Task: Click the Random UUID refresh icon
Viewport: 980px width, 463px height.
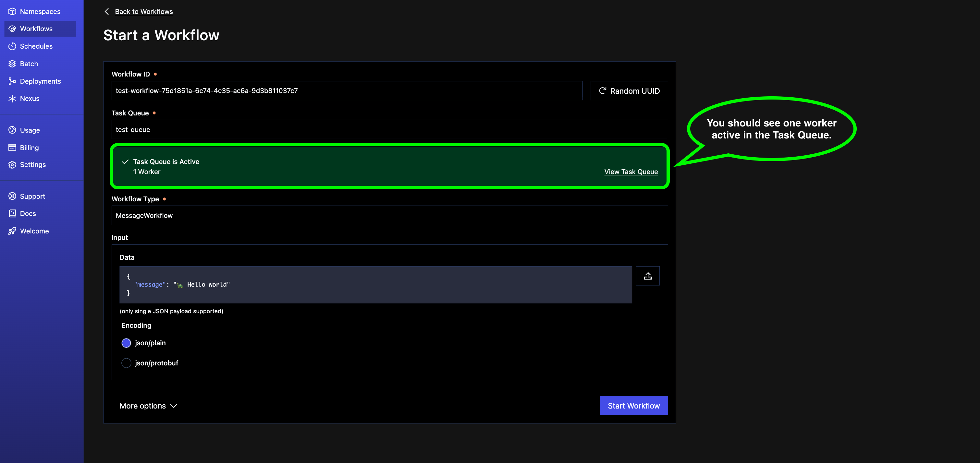Action: point(603,90)
